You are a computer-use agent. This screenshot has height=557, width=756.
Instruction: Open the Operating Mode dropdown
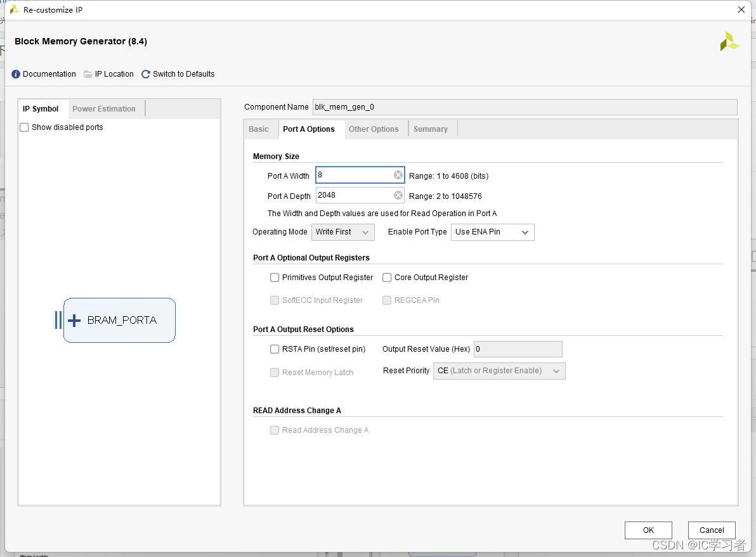pyautogui.click(x=343, y=233)
